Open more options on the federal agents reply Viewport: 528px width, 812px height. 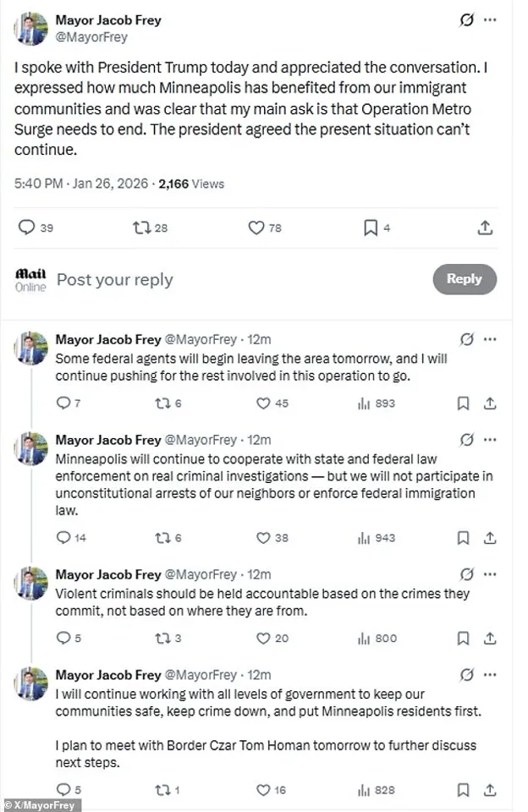coord(491,339)
